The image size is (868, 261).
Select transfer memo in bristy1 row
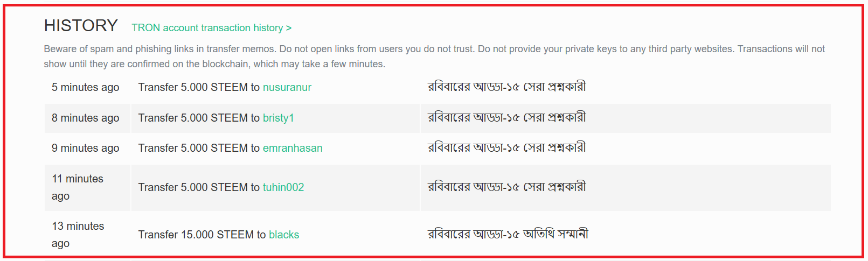click(x=507, y=117)
